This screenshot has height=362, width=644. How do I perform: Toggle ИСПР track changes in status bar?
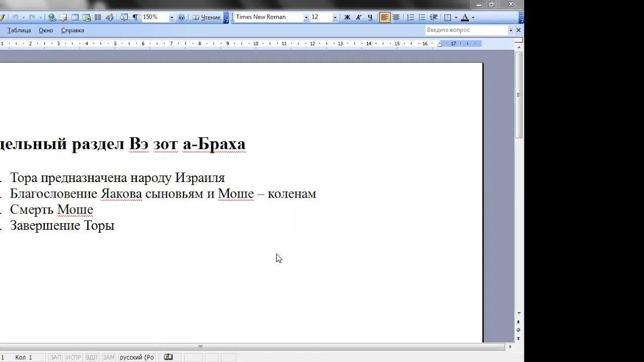(73, 357)
